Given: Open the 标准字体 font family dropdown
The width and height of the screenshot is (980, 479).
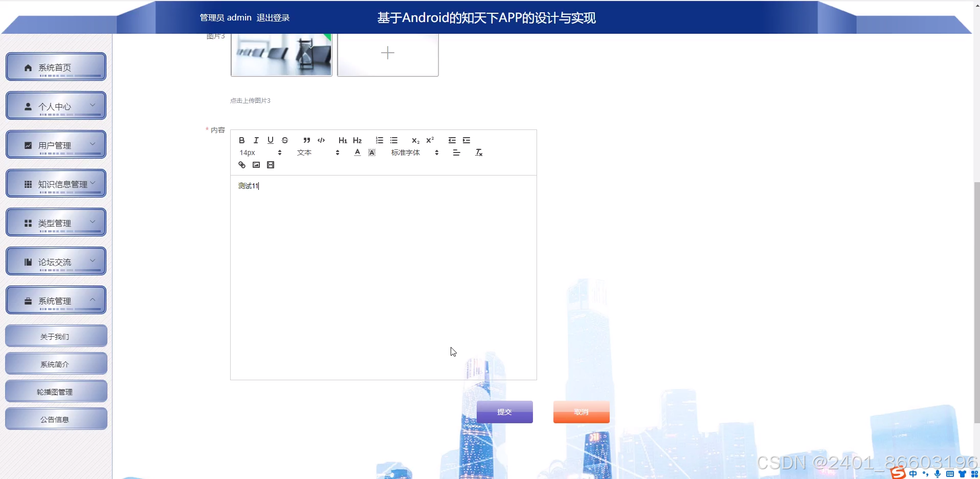Looking at the screenshot, I should (x=415, y=153).
